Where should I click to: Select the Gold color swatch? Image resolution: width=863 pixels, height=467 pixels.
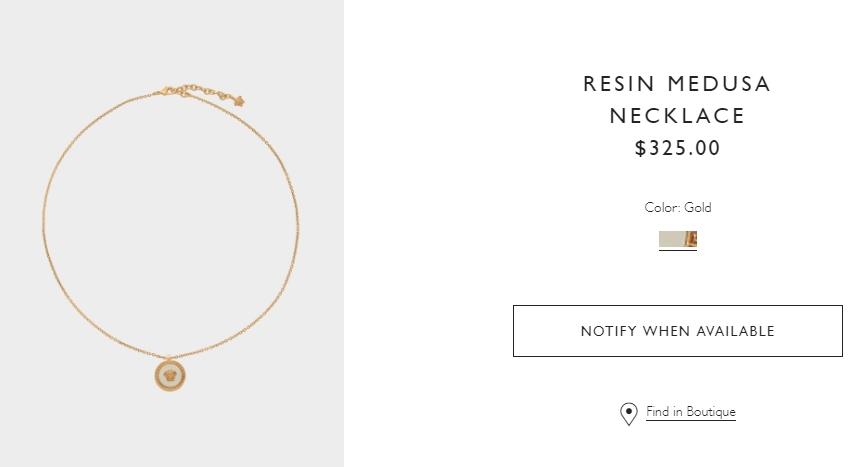click(677, 239)
